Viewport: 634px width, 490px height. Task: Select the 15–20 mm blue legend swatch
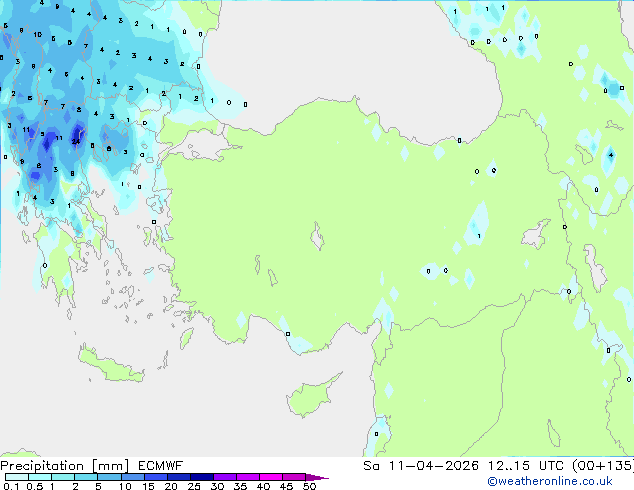point(156,477)
